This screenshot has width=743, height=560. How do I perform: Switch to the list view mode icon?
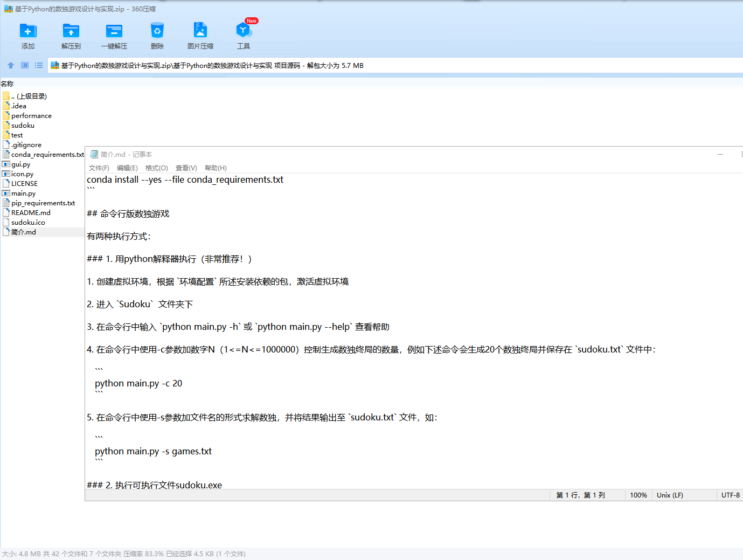click(39, 65)
